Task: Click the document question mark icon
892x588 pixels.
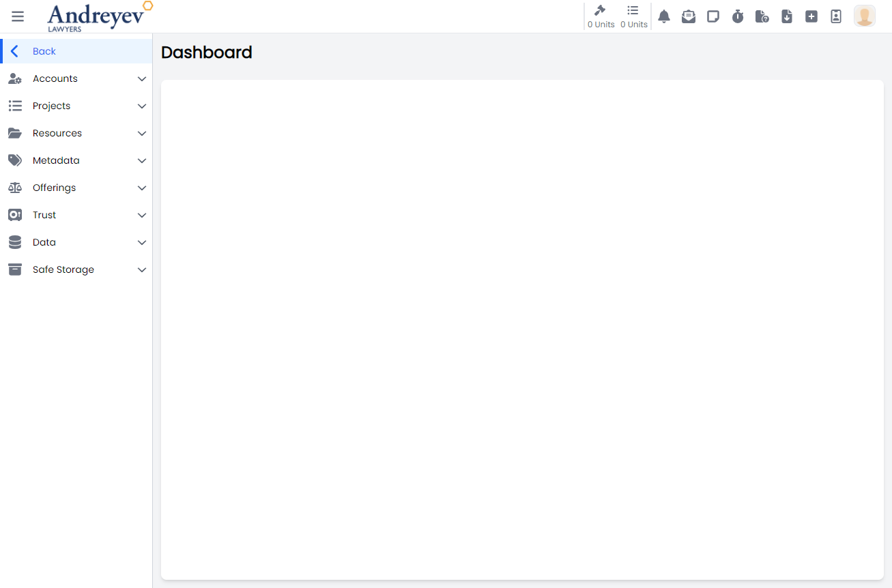Action: [x=762, y=16]
